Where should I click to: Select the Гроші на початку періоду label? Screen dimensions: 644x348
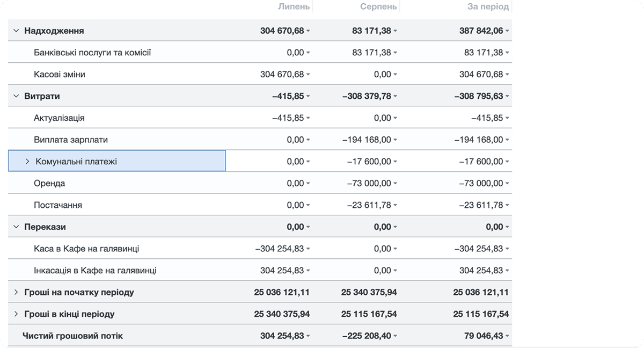click(x=79, y=292)
